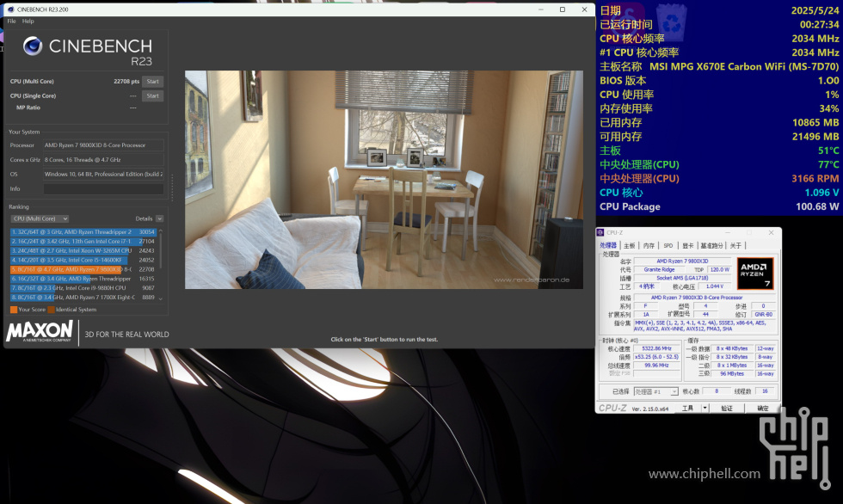Select ranking row 8 Ryzen 7 1700X
The image size is (843, 504).
click(x=83, y=297)
